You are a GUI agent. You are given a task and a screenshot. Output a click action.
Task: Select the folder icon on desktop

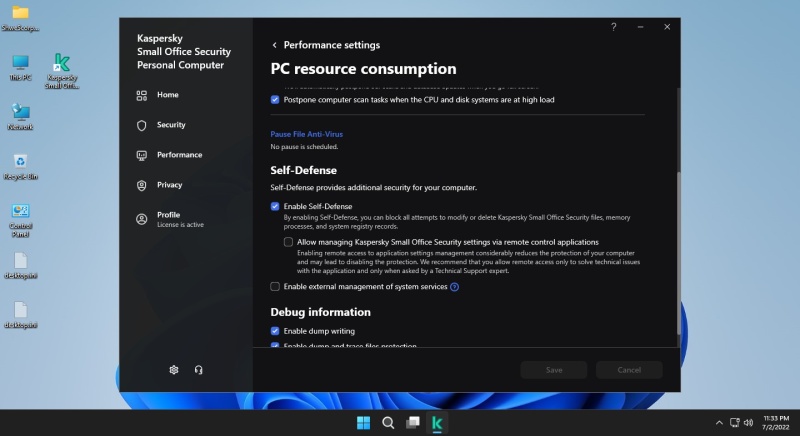click(x=20, y=18)
